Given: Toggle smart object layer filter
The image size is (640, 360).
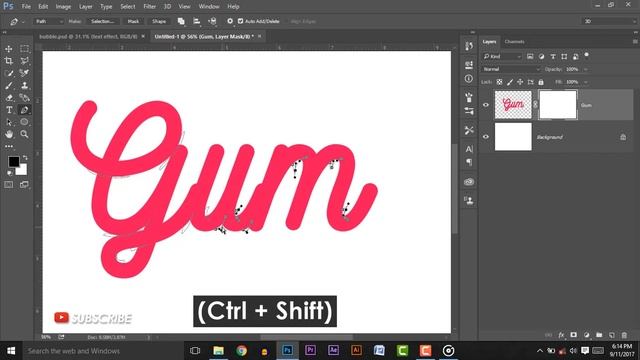Looking at the screenshot, I should point(576,56).
